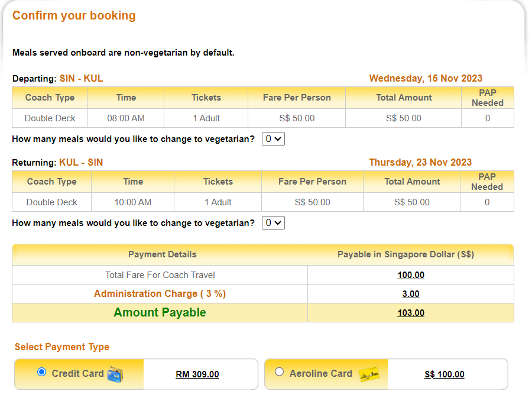Click departing 08:00 AM time cell

(126, 118)
